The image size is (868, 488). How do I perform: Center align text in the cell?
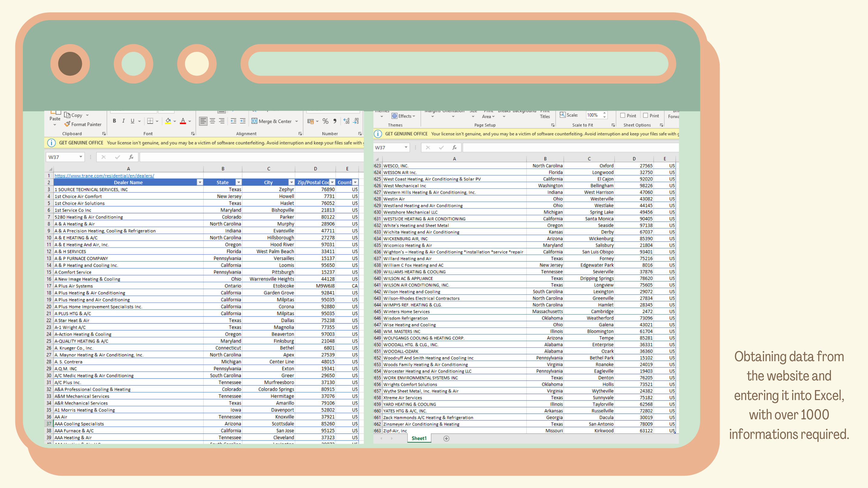tap(212, 121)
